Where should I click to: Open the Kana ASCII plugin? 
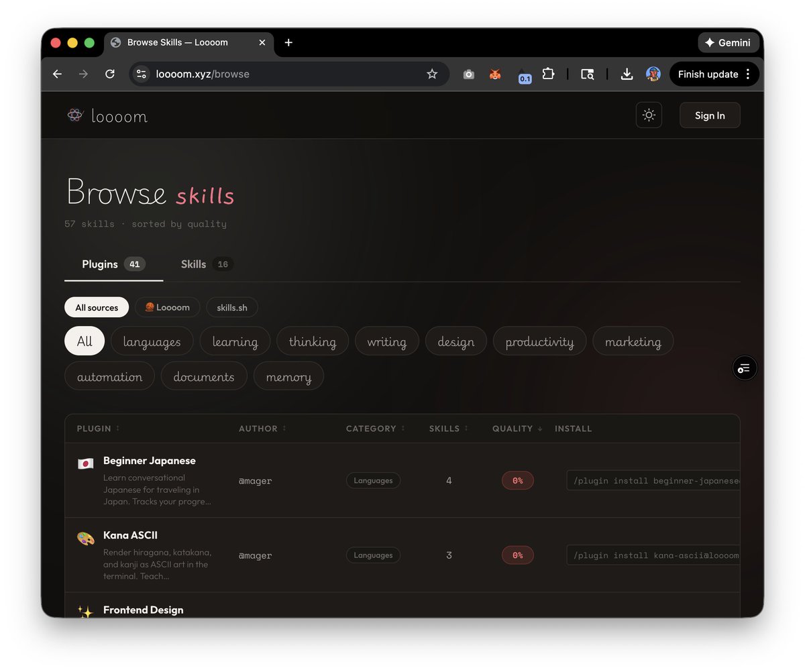click(130, 535)
